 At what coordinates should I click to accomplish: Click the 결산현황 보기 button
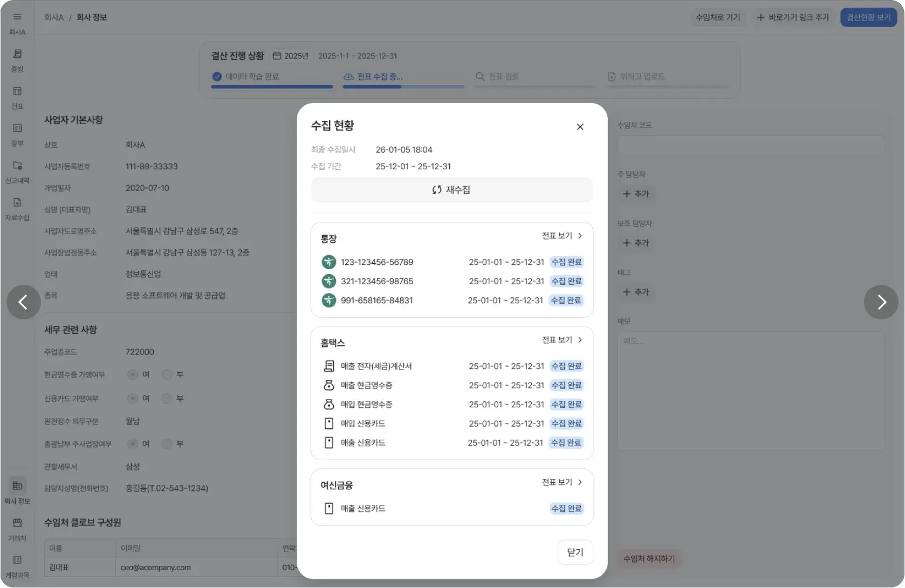[868, 17]
